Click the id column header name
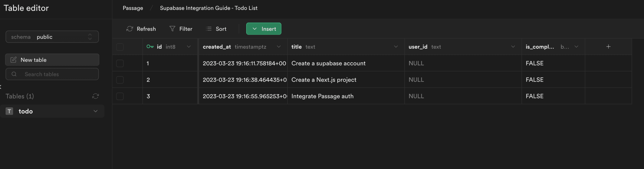This screenshot has width=644, height=169. pos(159,47)
